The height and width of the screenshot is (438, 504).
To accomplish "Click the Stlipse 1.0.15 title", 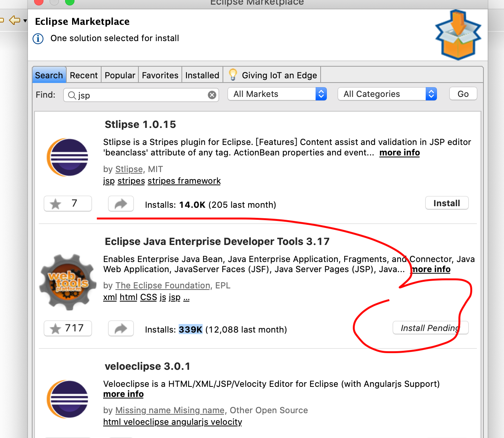I will click(x=140, y=124).
